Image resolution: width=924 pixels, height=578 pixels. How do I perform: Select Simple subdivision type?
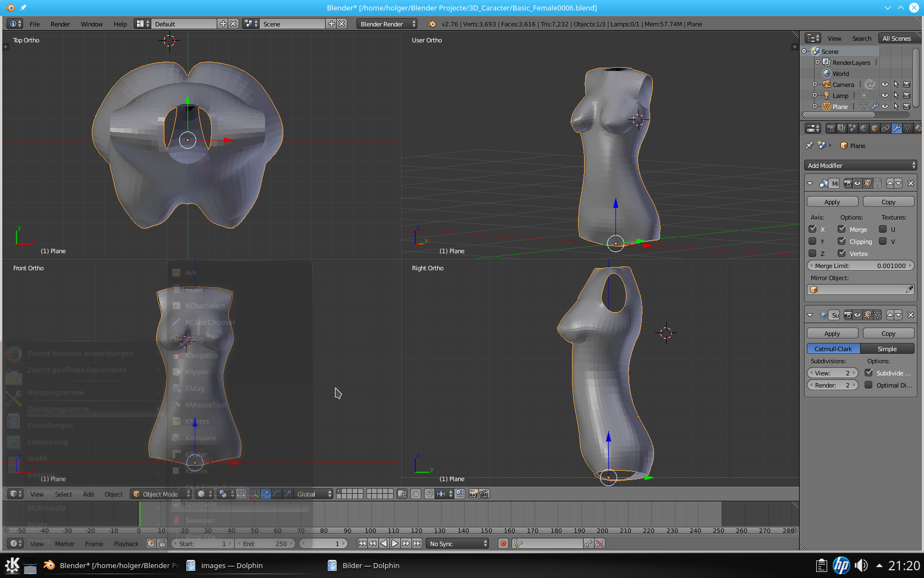pos(887,348)
